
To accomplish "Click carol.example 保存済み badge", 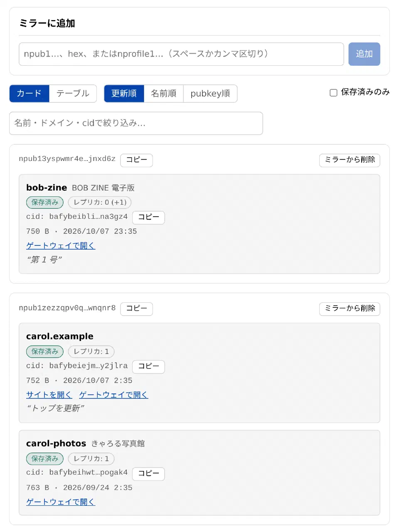I will pos(45,351).
